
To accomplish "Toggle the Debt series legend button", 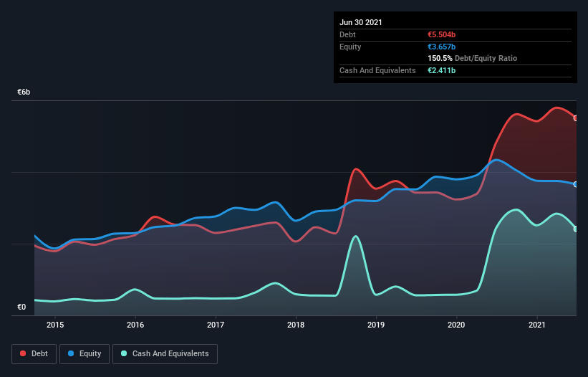I will tap(34, 354).
